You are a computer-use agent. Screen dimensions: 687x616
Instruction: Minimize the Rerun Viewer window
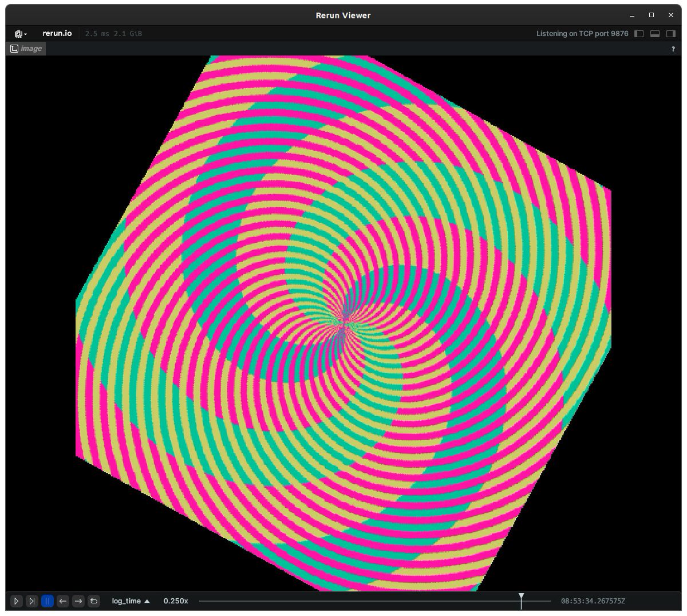[x=632, y=15]
